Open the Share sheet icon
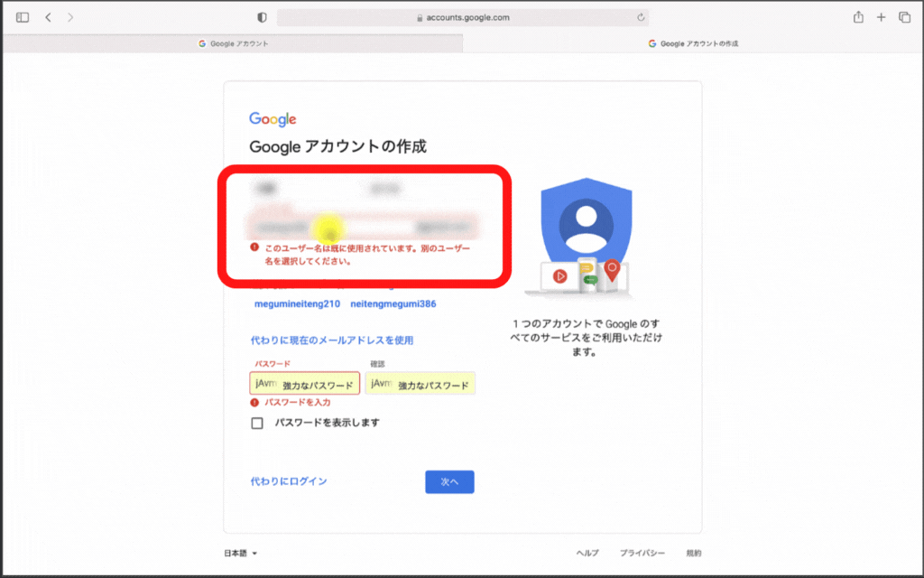 coord(859,17)
